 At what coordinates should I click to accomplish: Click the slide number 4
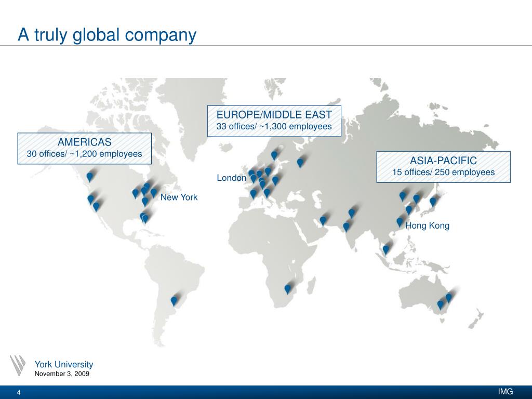(19, 393)
